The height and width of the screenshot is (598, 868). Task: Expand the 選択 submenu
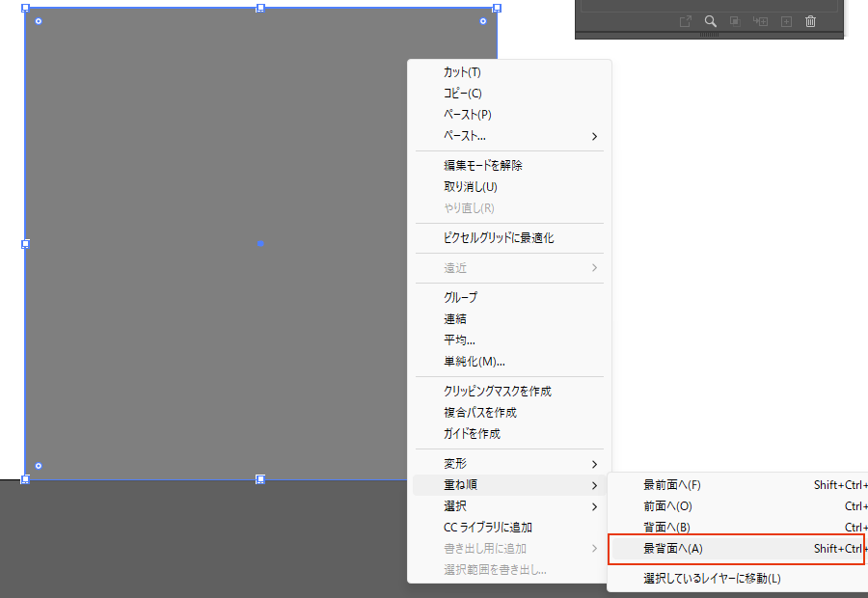click(x=509, y=506)
